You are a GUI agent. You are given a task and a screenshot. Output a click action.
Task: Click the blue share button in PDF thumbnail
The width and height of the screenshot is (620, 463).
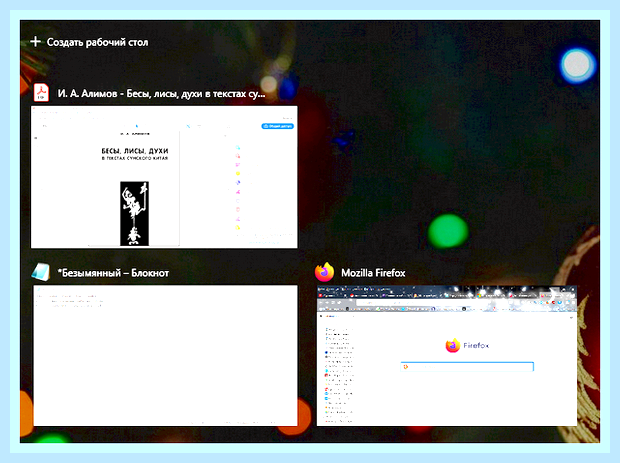point(277,126)
